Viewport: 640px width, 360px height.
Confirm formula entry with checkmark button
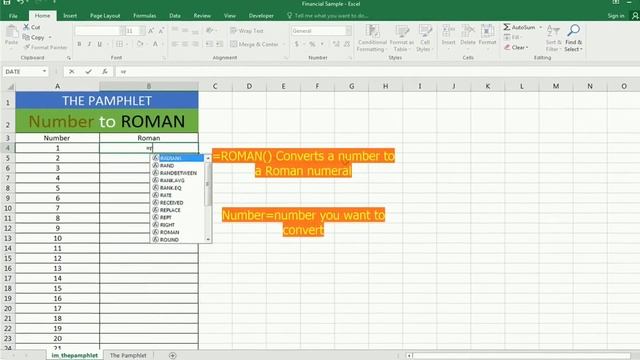pyautogui.click(x=88, y=71)
